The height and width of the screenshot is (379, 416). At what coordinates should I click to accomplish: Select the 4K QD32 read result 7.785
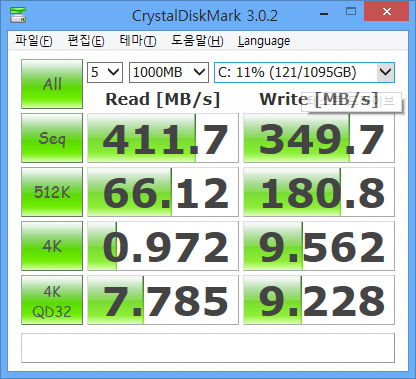(163, 300)
